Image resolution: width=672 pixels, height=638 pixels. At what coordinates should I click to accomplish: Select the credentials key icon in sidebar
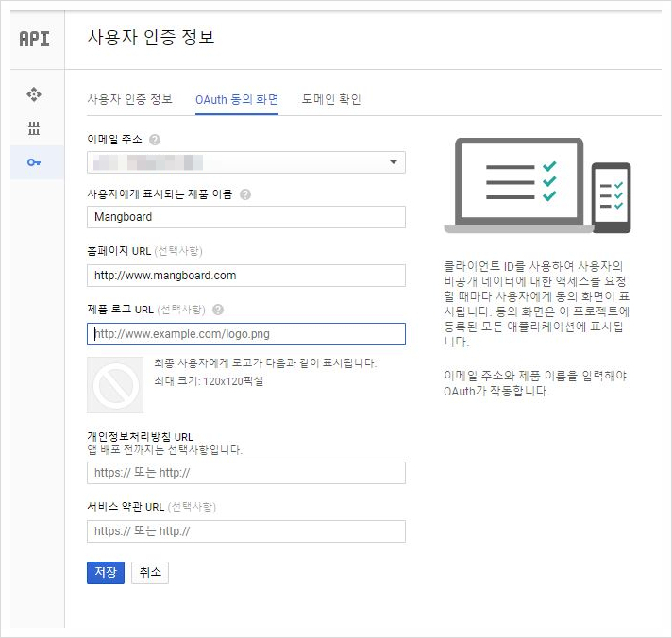coord(34,162)
